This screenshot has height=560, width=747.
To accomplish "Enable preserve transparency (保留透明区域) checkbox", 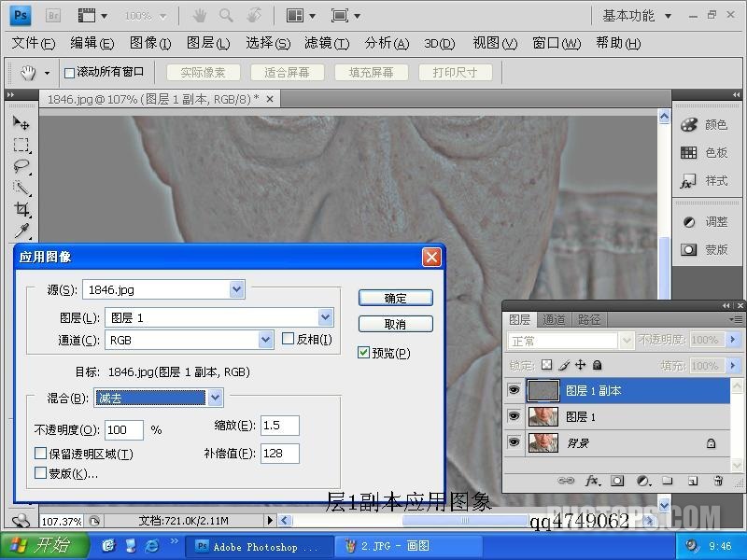I will tap(40, 453).
